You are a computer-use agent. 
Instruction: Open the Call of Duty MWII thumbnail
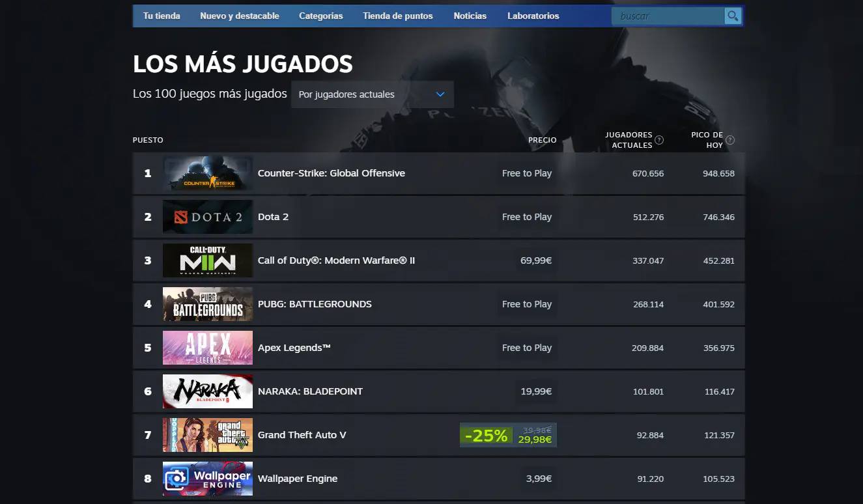point(208,260)
